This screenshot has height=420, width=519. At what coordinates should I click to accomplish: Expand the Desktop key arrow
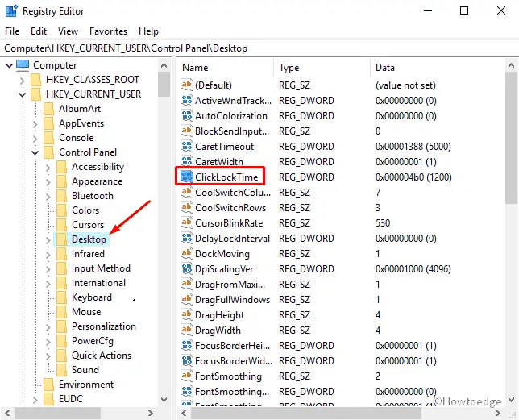click(x=48, y=239)
